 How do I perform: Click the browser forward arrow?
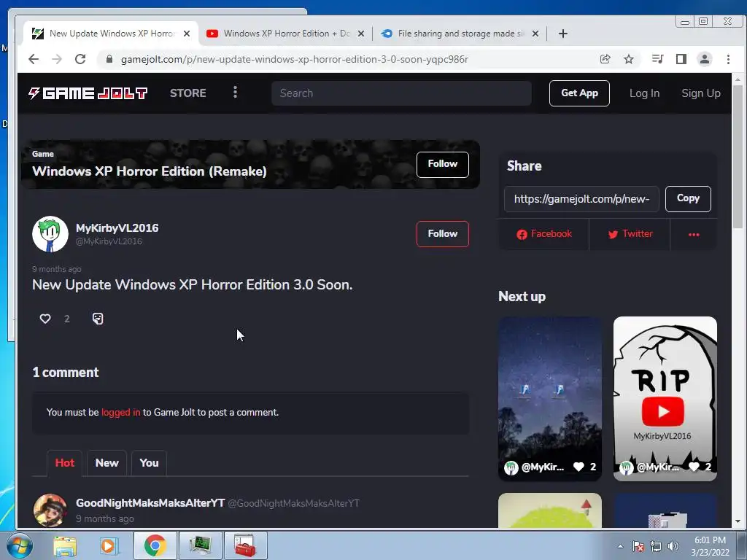[x=57, y=59]
